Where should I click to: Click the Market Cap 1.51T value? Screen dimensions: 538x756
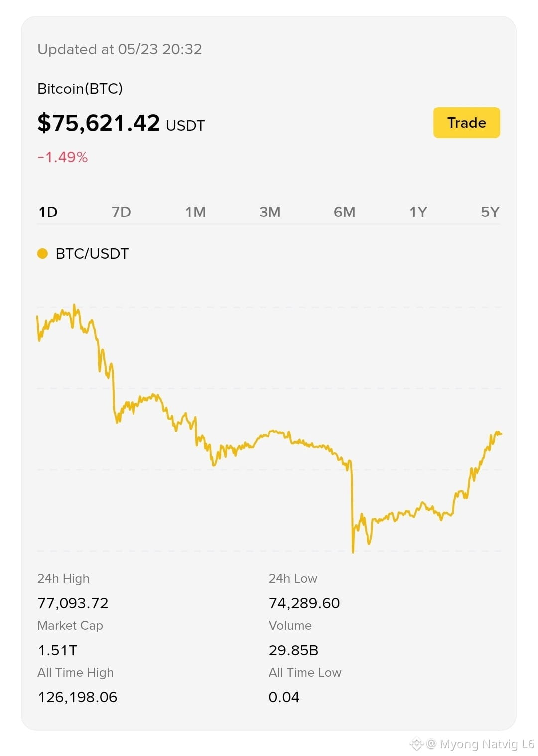pos(57,650)
